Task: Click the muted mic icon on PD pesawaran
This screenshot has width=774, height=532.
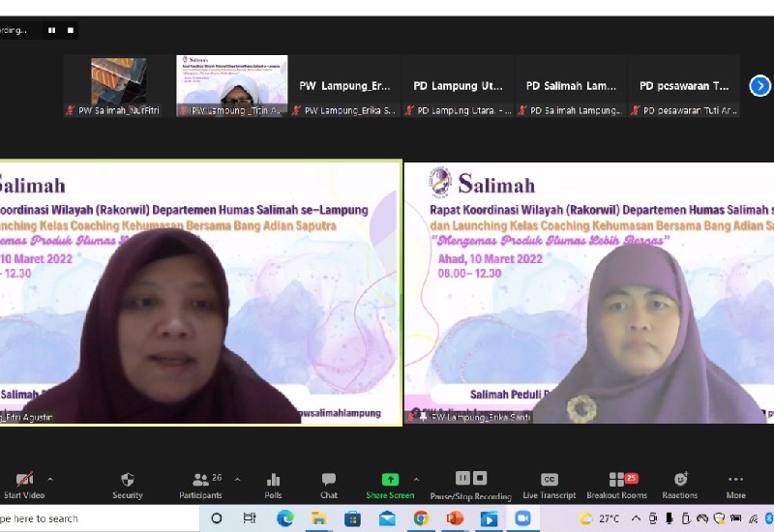Action: 636,110
